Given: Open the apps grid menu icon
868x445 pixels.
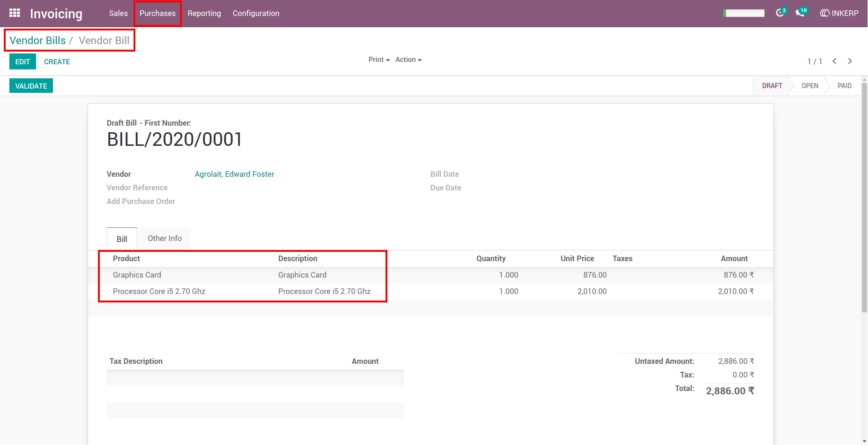Looking at the screenshot, I should (15, 13).
